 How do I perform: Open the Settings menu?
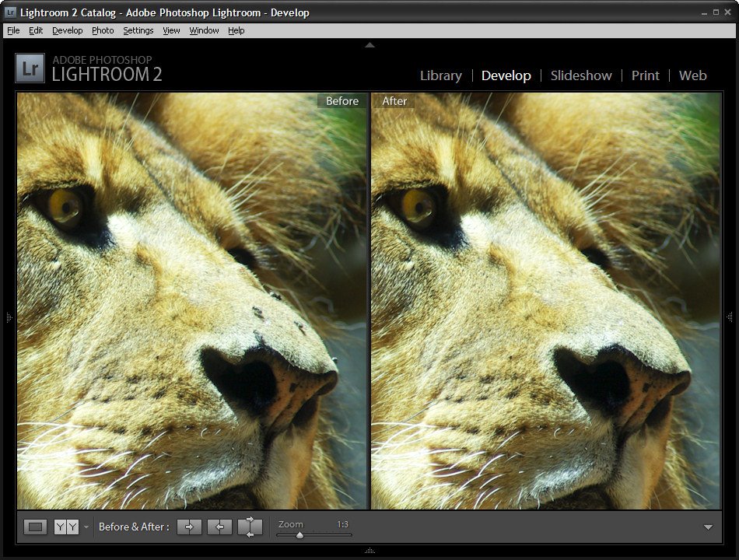click(138, 30)
